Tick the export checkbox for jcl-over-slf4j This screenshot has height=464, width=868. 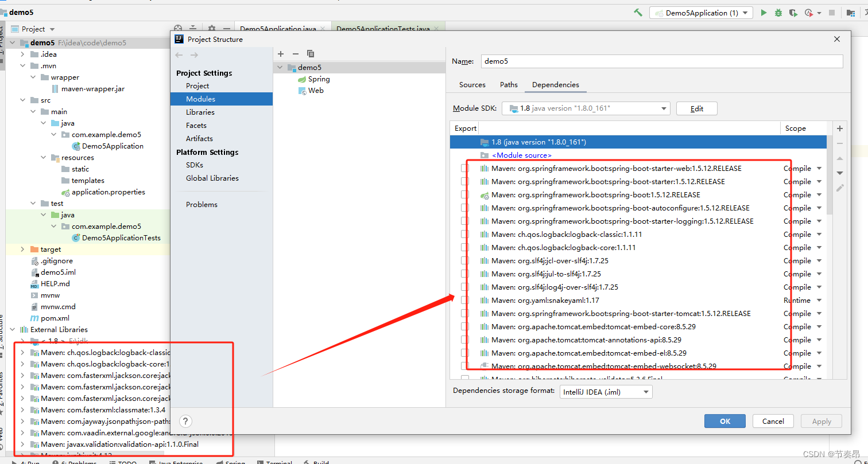pyautogui.click(x=464, y=261)
